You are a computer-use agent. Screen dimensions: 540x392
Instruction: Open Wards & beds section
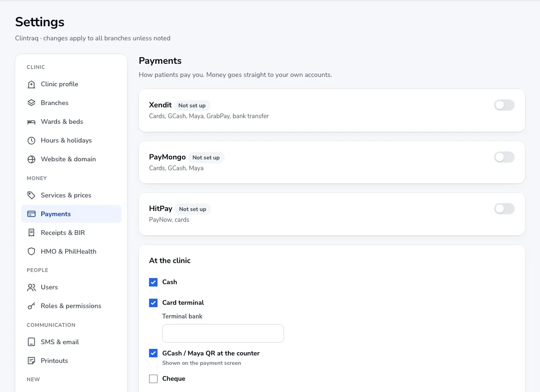[x=71, y=121]
